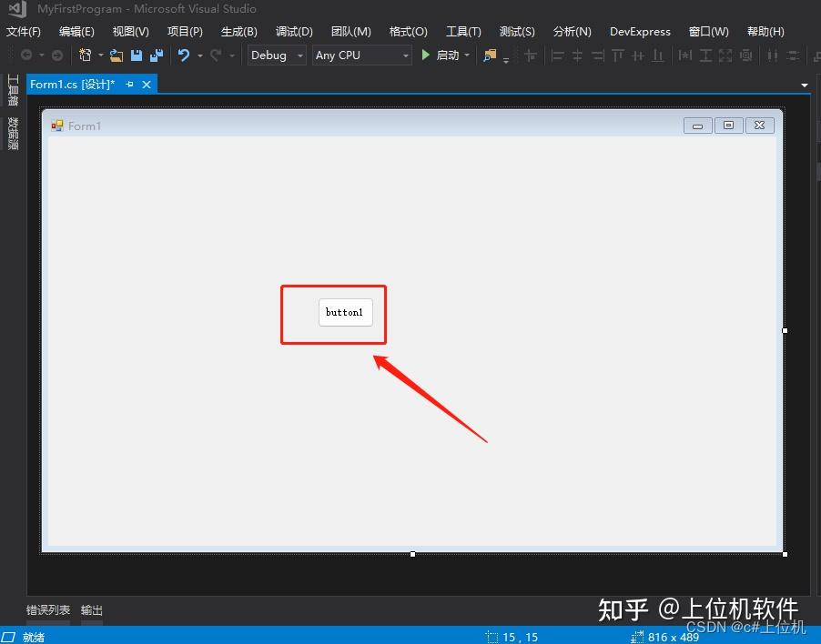Click the Size to Grid icon
821x644 pixels.
point(746,55)
